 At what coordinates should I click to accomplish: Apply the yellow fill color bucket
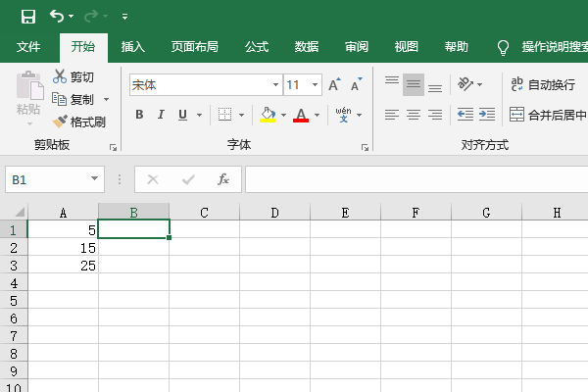point(268,115)
